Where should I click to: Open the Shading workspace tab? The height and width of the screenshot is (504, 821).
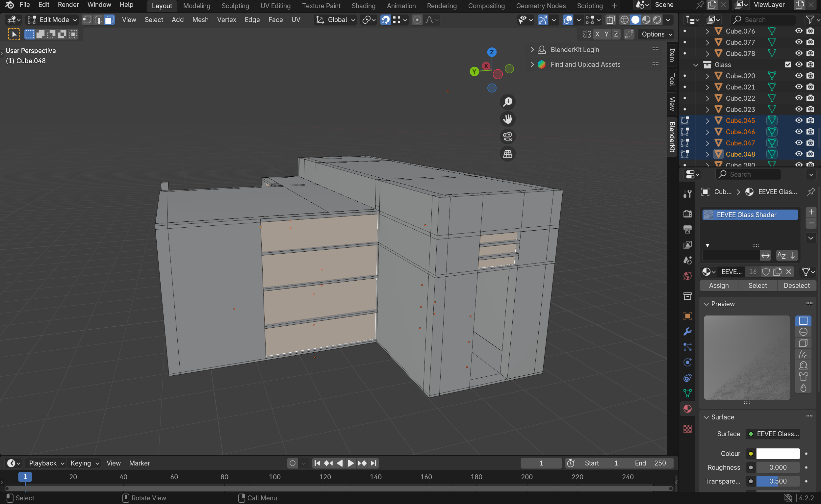point(363,6)
